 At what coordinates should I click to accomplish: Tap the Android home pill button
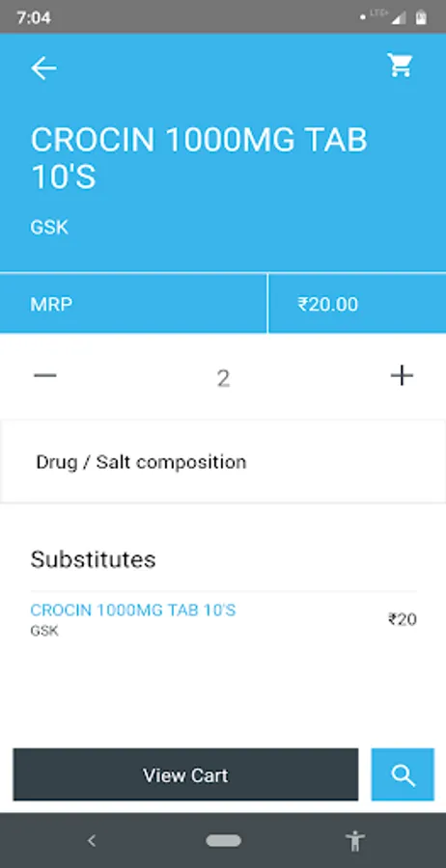(223, 841)
